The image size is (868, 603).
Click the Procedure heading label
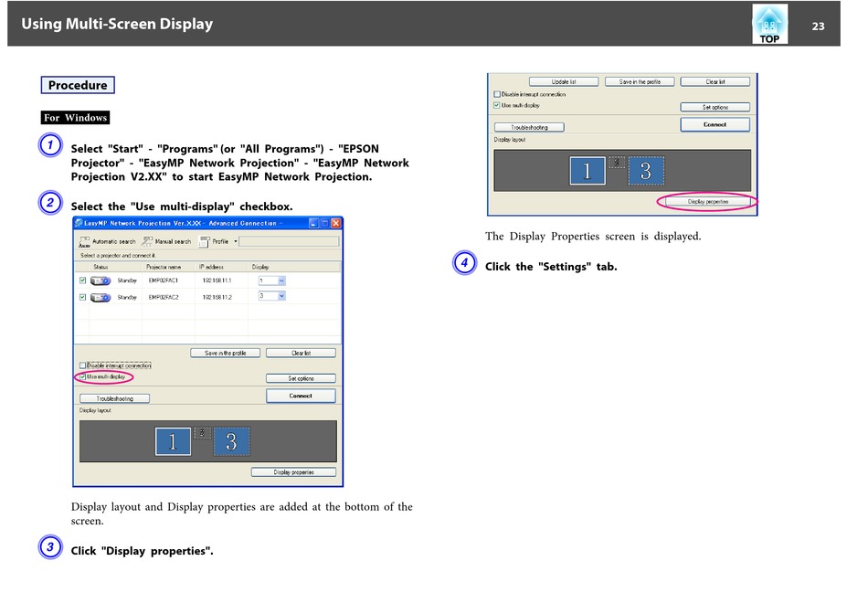[x=78, y=85]
